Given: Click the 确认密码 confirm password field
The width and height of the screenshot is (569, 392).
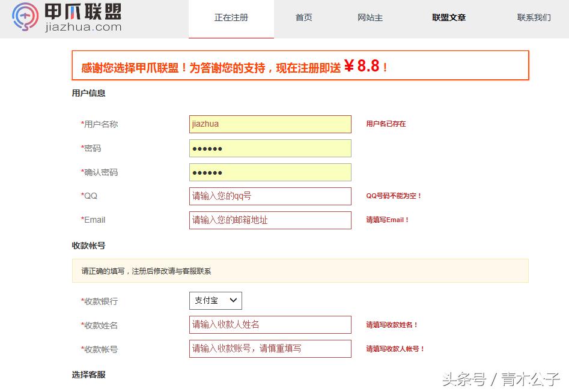Looking at the screenshot, I should coord(269,172).
